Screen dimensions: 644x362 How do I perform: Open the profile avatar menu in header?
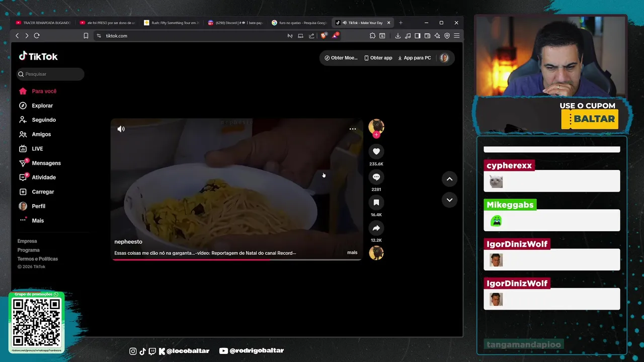pyautogui.click(x=444, y=58)
